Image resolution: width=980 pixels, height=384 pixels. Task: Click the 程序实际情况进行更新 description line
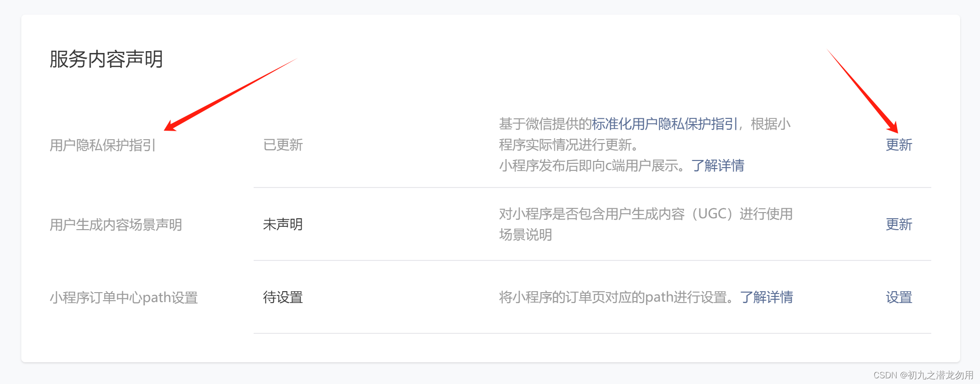[x=568, y=145]
